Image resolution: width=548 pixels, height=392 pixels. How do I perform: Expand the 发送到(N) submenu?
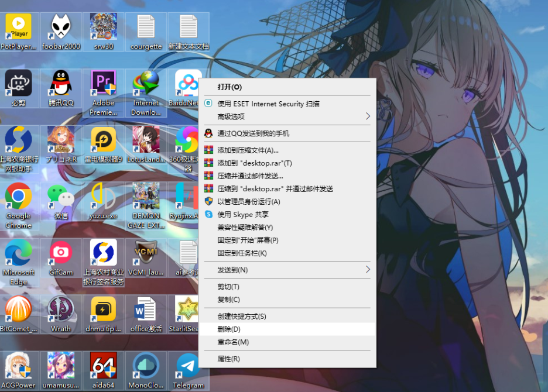click(287, 270)
